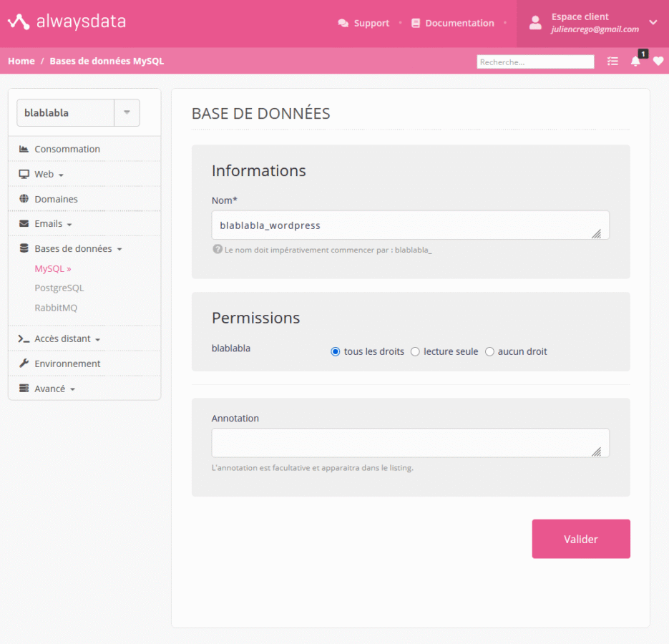Select PostgreSQL submenu item
Viewport: 669px width, 644px height.
coord(59,288)
